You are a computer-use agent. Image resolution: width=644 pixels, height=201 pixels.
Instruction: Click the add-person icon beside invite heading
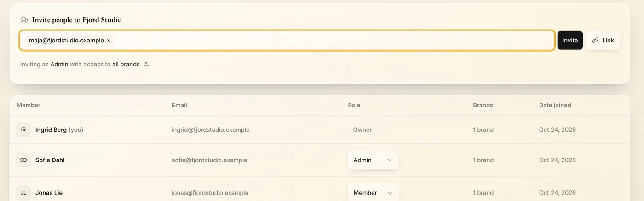tap(24, 20)
